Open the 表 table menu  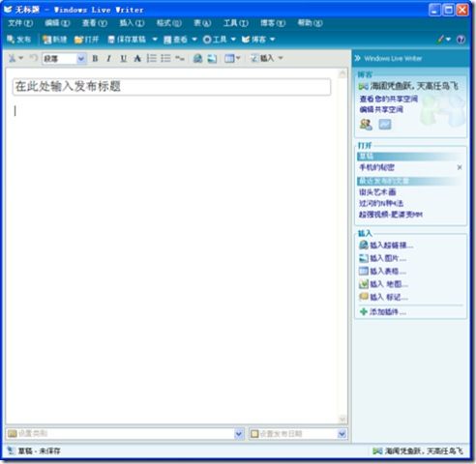pyautogui.click(x=202, y=23)
